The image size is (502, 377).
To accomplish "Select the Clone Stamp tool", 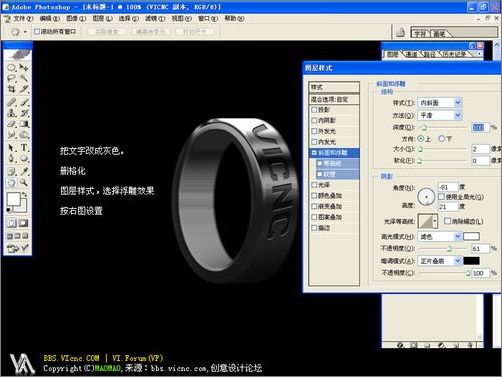I will [x=12, y=113].
